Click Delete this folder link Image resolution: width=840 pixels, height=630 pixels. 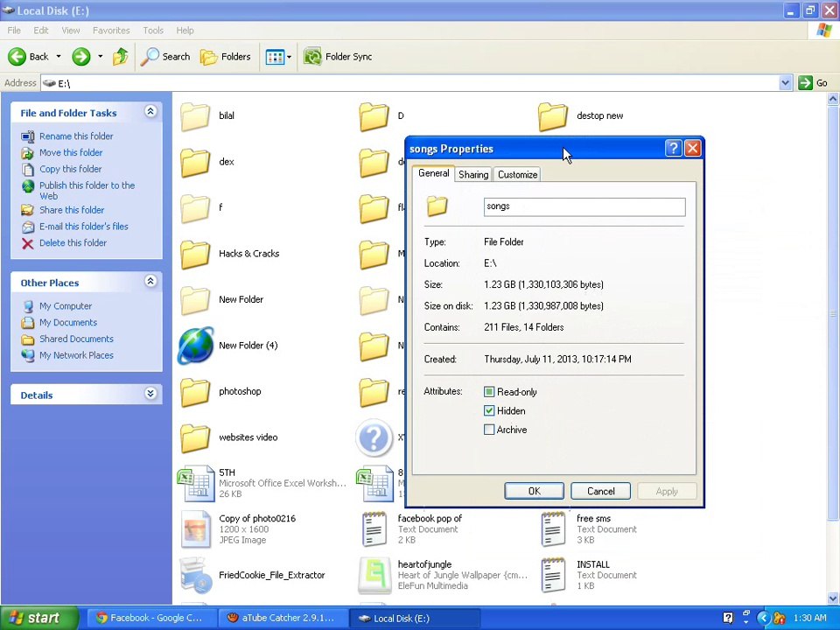point(73,242)
